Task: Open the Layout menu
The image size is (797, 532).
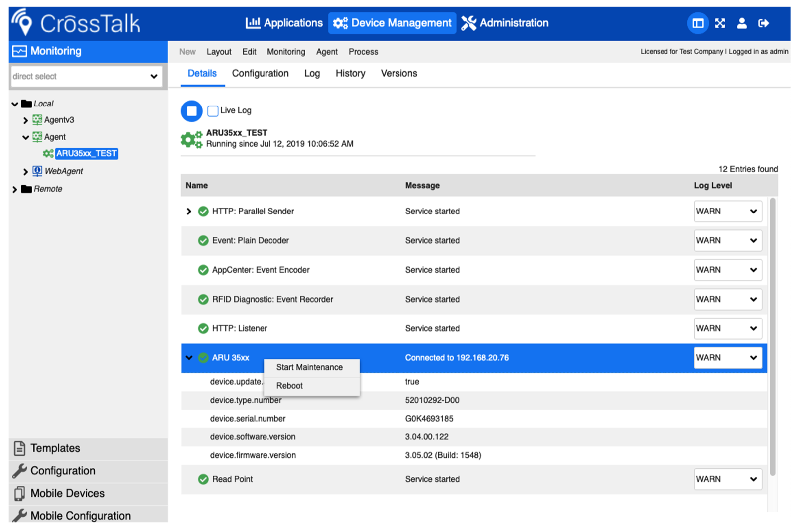Action: [x=219, y=52]
